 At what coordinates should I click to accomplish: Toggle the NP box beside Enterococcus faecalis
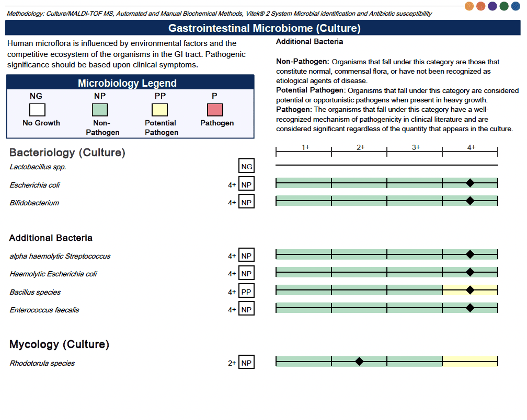[x=246, y=308]
